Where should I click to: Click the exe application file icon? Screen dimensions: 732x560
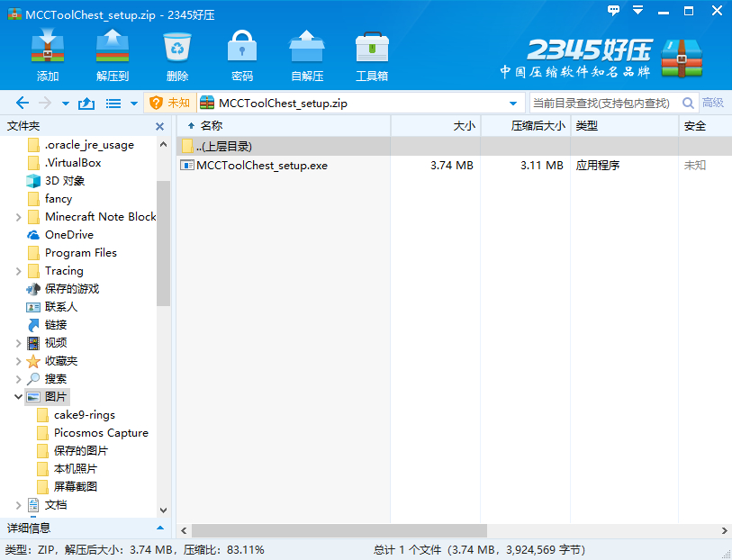point(187,165)
